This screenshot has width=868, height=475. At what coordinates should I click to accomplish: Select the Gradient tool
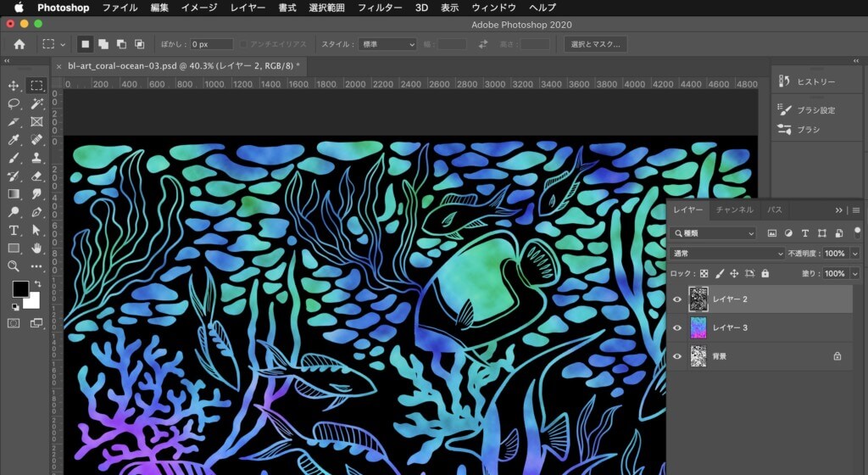coord(14,194)
